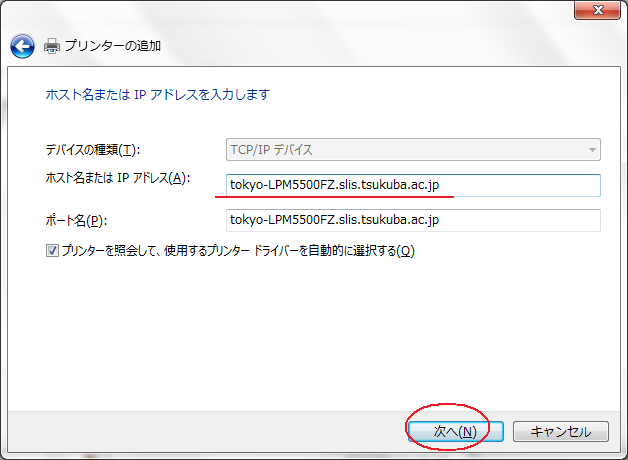This screenshot has width=628, height=460.
Task: Click the 次へ(N) button
Action: click(x=455, y=432)
